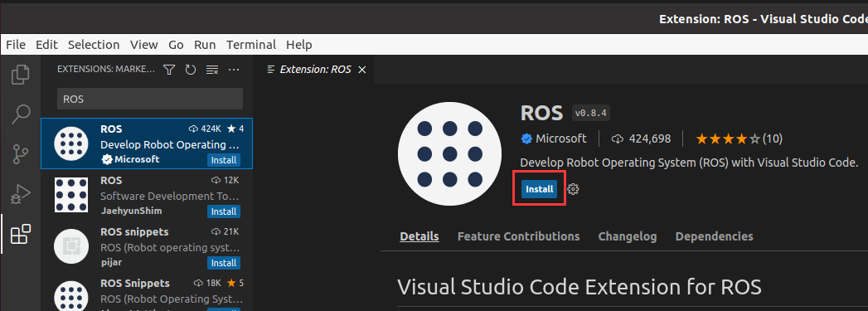This screenshot has height=311, width=868.
Task: Open the Run and Debug view
Action: point(21,194)
